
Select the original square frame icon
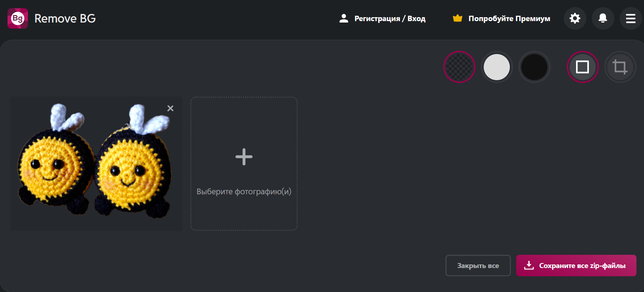(582, 67)
